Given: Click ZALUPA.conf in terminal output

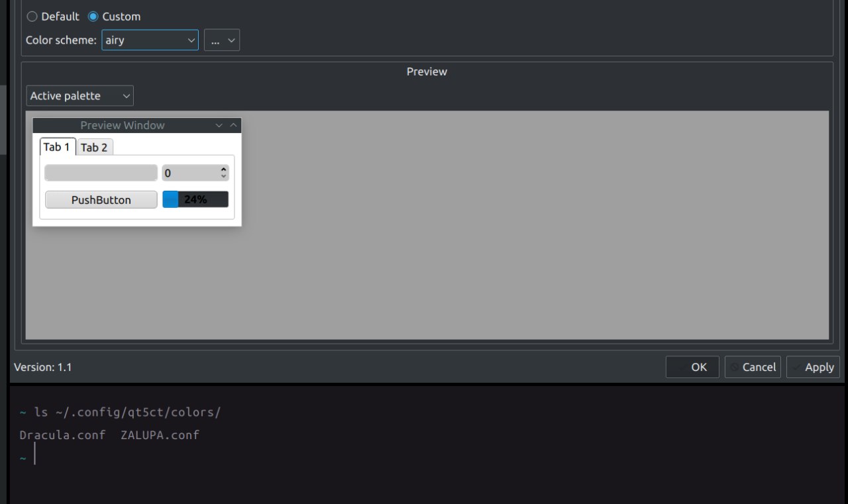Looking at the screenshot, I should click(x=160, y=435).
